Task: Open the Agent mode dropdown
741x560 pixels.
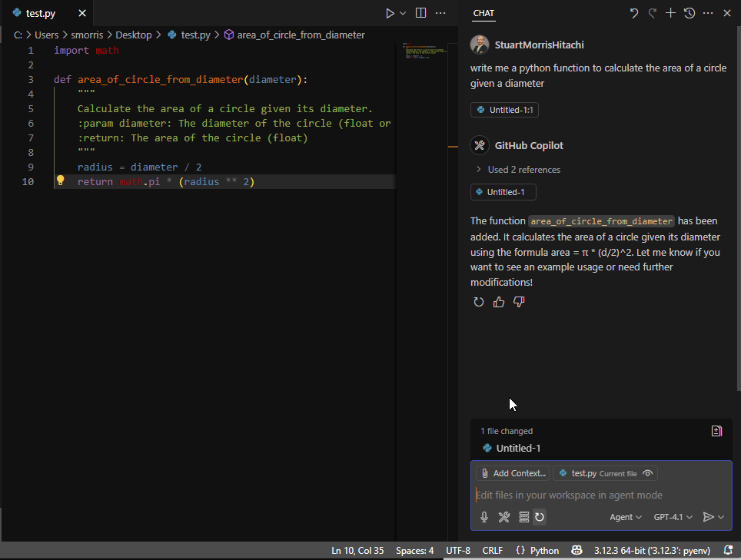Action: coord(626,517)
